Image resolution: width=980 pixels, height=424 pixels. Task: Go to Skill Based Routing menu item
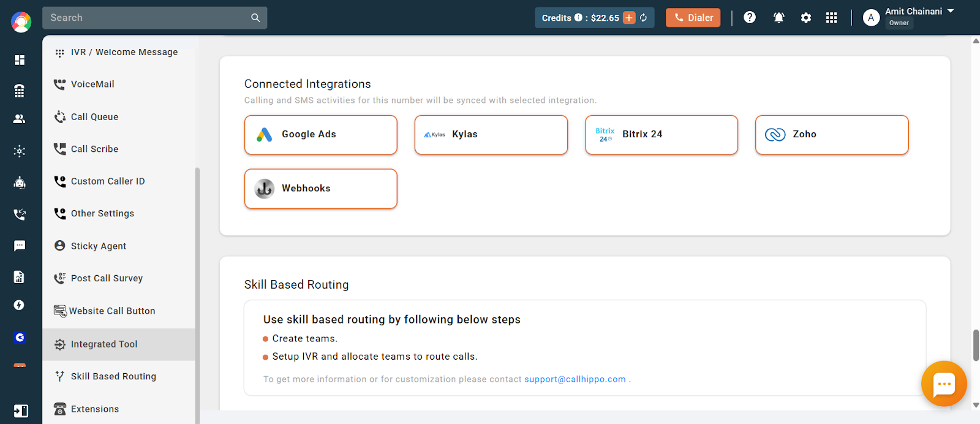119,376
